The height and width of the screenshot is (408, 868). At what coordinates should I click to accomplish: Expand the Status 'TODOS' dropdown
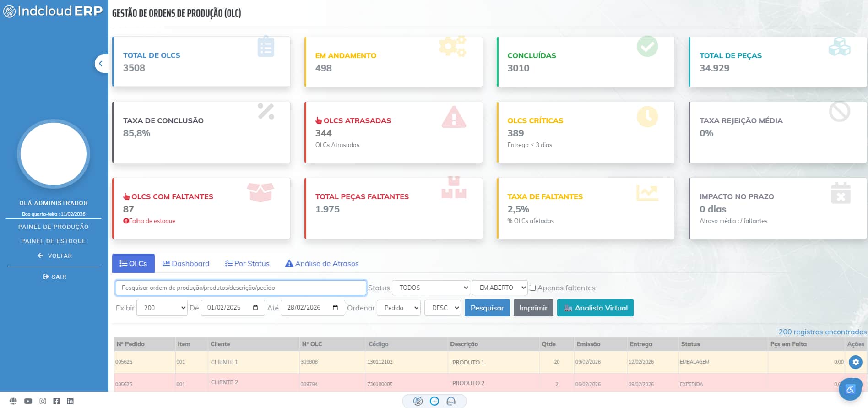431,288
